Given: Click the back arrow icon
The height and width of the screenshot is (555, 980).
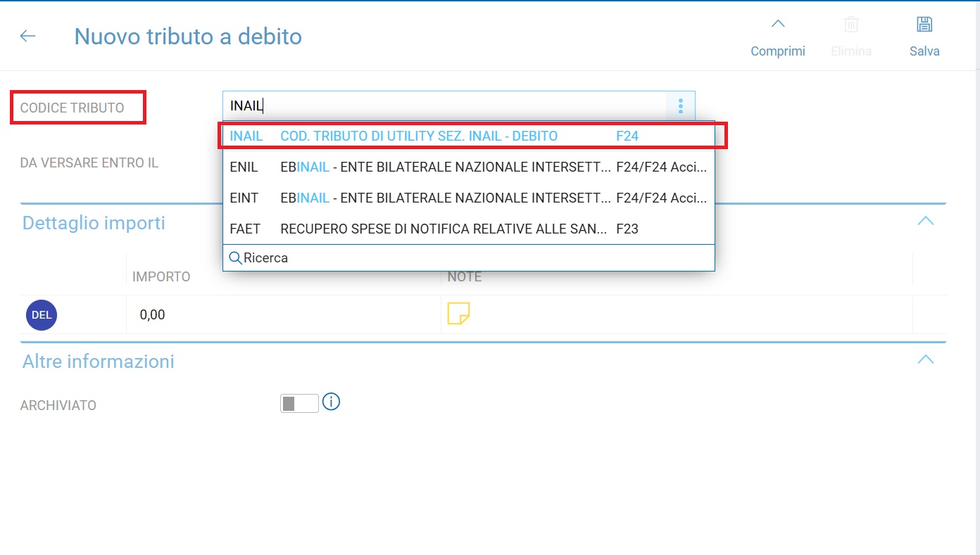Looking at the screenshot, I should (x=28, y=37).
